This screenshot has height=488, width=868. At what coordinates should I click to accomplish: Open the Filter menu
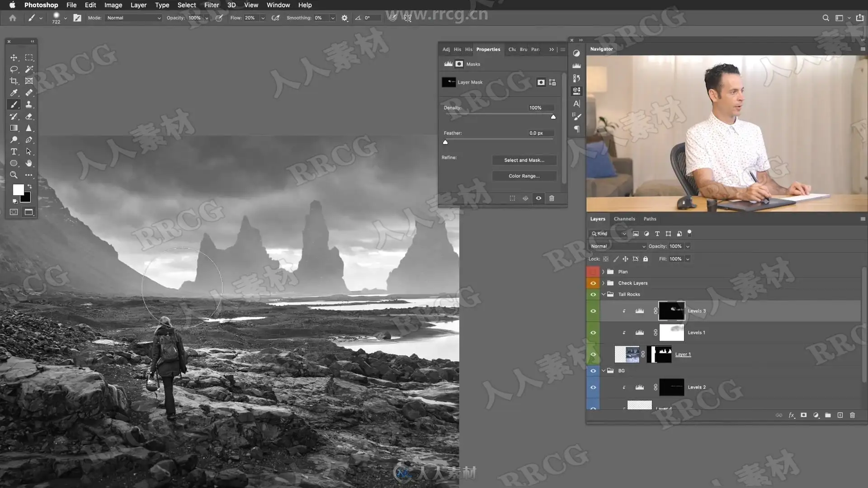[x=211, y=5]
